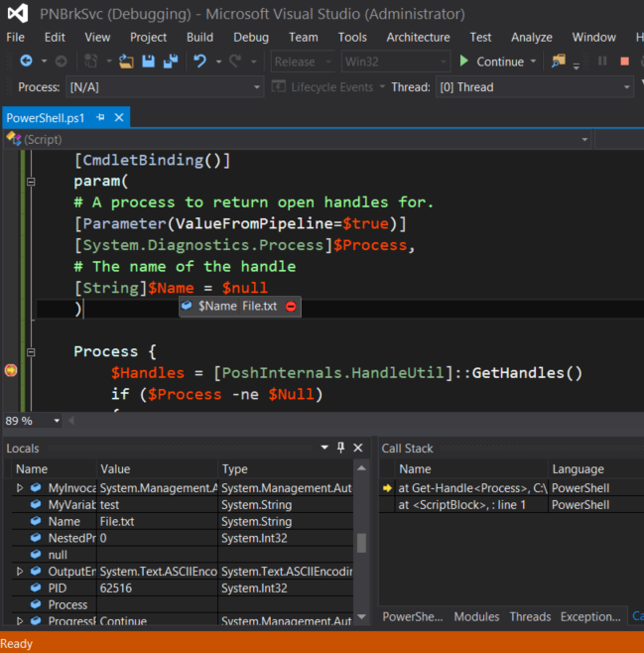Click the Lifecycle Events icon
The image size is (644, 653).
click(x=279, y=86)
